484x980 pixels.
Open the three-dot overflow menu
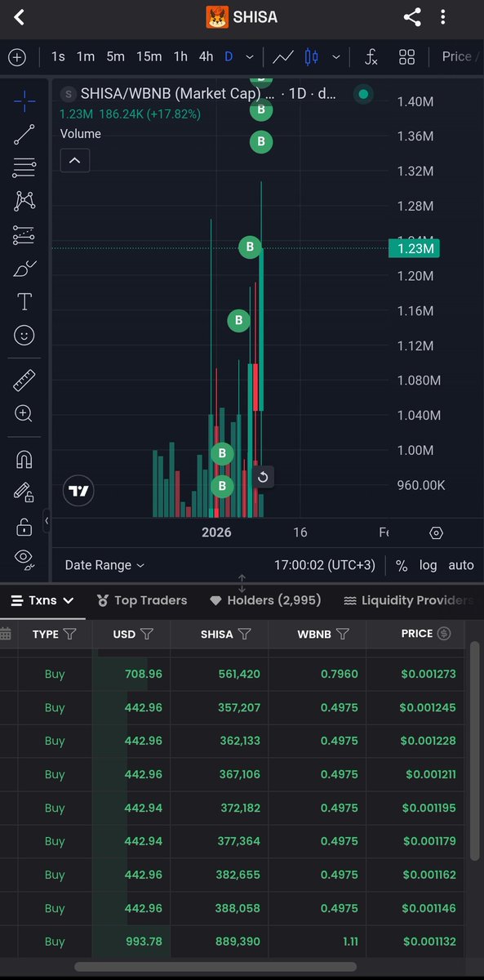(x=443, y=17)
